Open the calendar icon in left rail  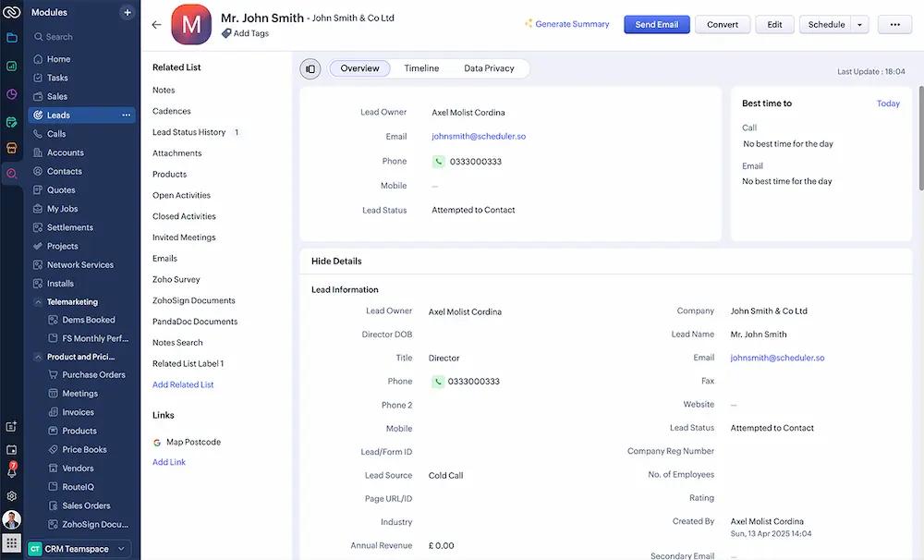tap(12, 450)
